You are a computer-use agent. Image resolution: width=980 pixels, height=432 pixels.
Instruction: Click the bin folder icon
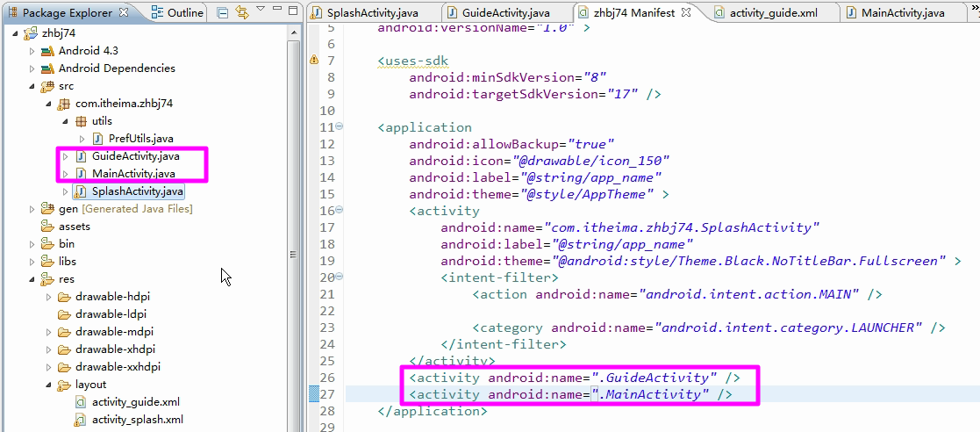[47, 243]
